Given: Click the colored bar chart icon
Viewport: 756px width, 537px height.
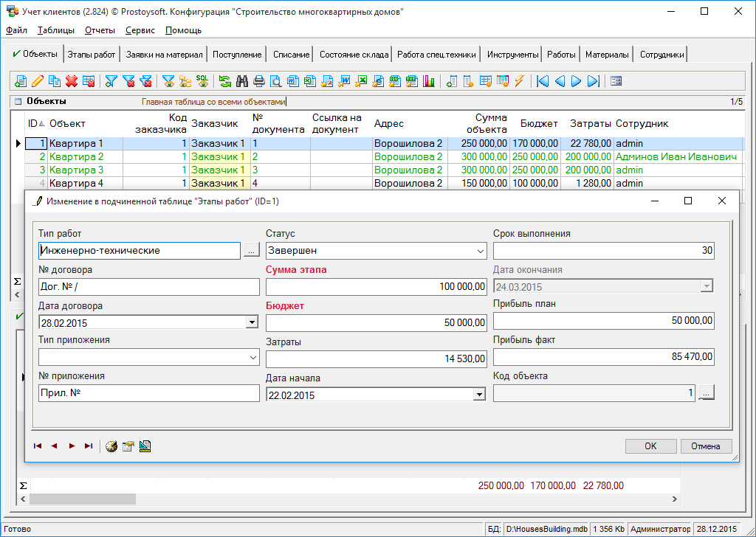Looking at the screenshot, I should [429, 81].
